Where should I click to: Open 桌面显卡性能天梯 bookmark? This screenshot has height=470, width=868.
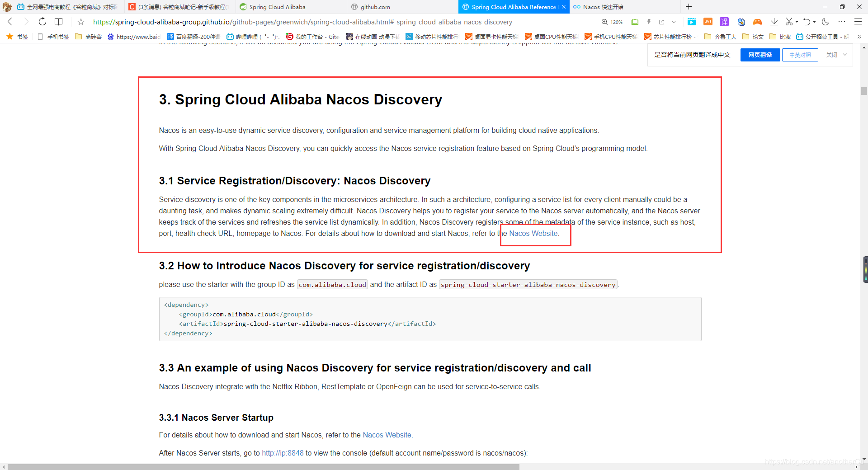pyautogui.click(x=492, y=37)
